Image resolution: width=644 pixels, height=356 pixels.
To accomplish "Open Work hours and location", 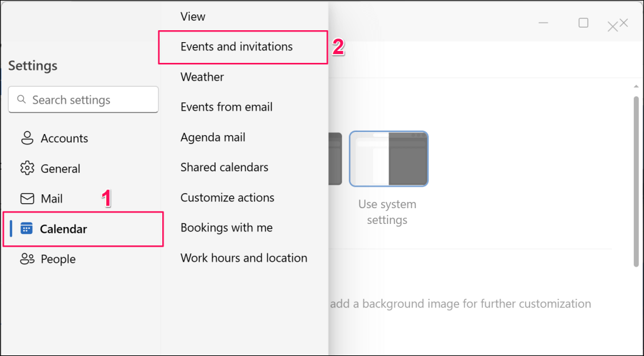I will tap(244, 258).
